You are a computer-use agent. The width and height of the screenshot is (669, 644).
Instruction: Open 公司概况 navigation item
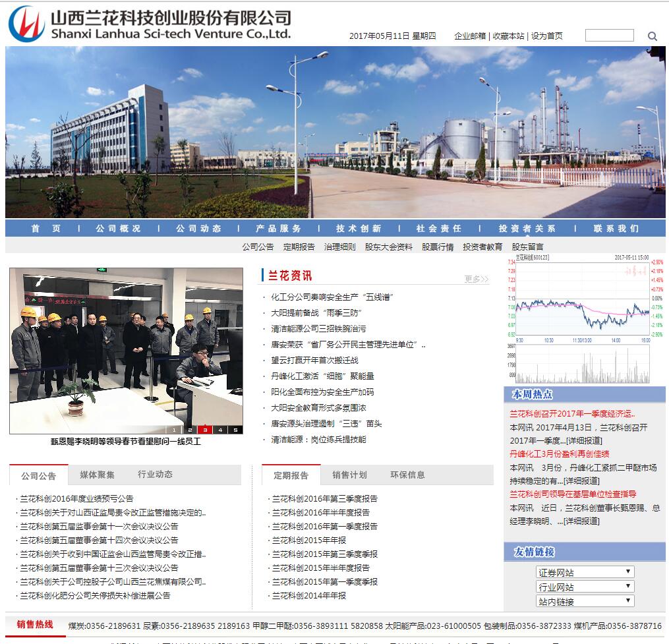[118, 228]
